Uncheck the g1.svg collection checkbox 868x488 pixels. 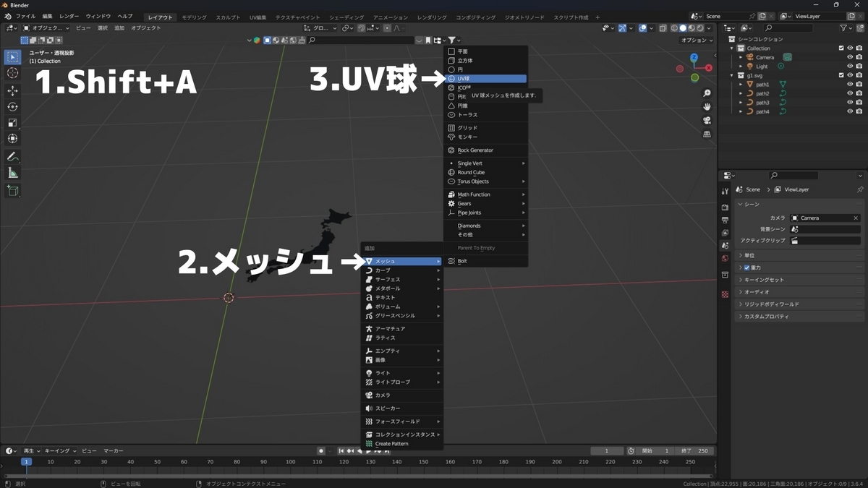841,75
